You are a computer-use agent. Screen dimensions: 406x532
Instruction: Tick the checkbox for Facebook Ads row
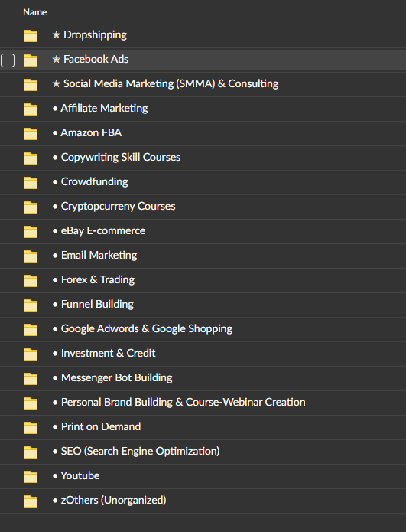point(8,60)
